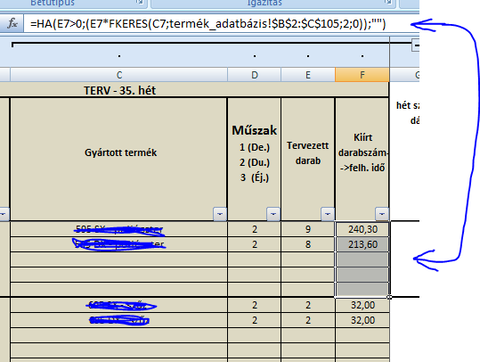This screenshot has width=480, height=362.
Task: Open the Igazítás group dialog launcher
Action: pos(388,3)
